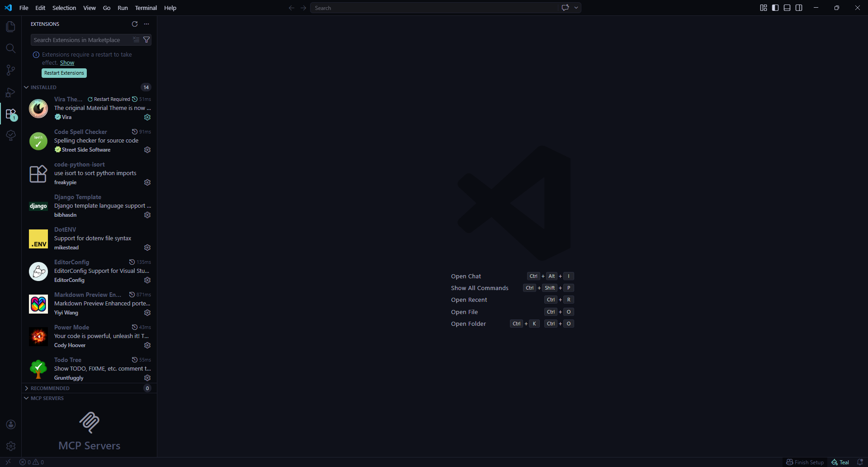Open the Accounts menu icon
This screenshot has width=868, height=467.
click(11, 424)
